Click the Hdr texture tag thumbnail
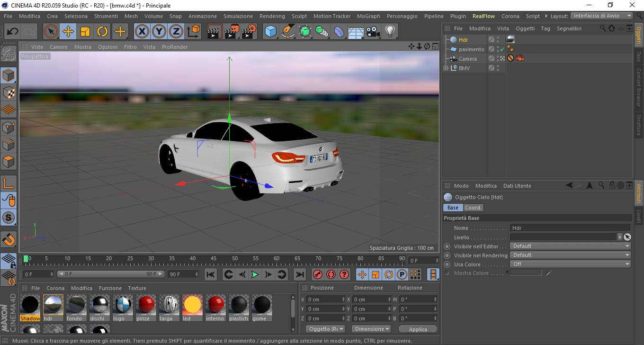 [x=510, y=40]
